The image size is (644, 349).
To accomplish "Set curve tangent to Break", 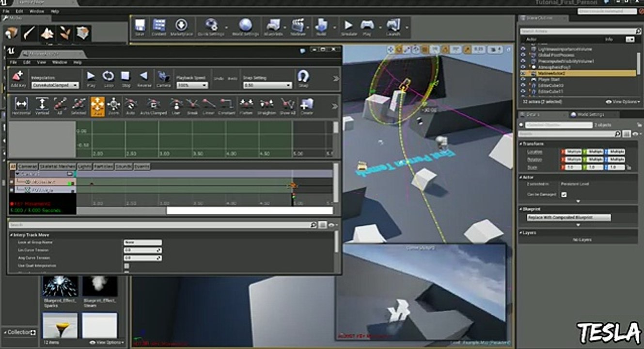I will coord(192,106).
